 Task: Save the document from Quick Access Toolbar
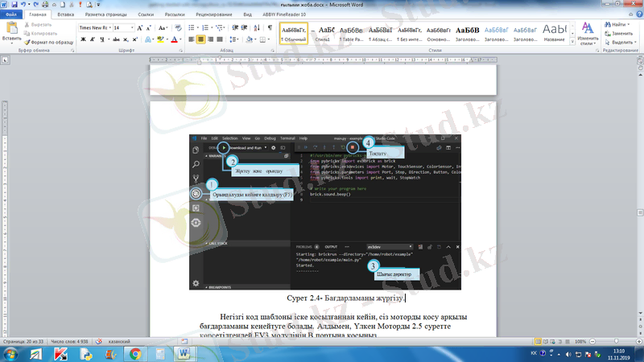[x=14, y=5]
